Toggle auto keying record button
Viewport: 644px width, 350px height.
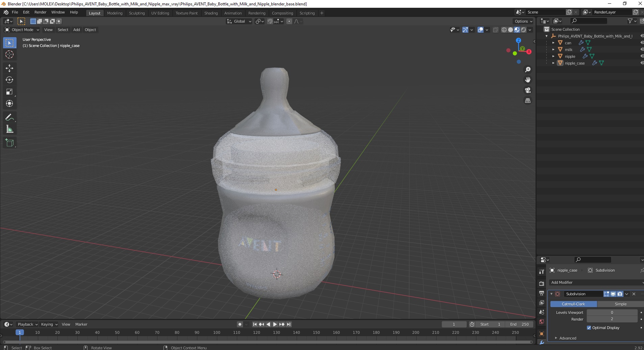tap(240, 324)
